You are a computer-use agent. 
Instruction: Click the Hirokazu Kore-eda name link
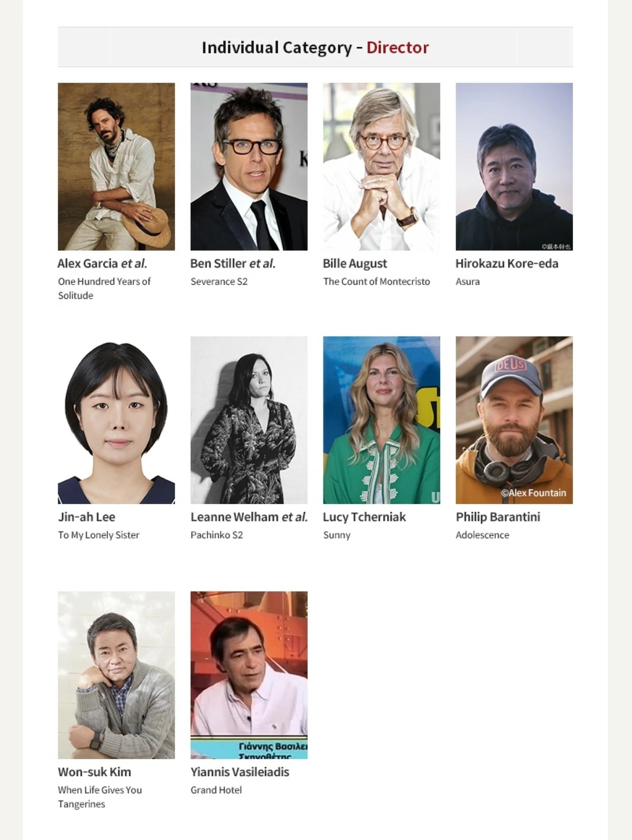coord(507,263)
